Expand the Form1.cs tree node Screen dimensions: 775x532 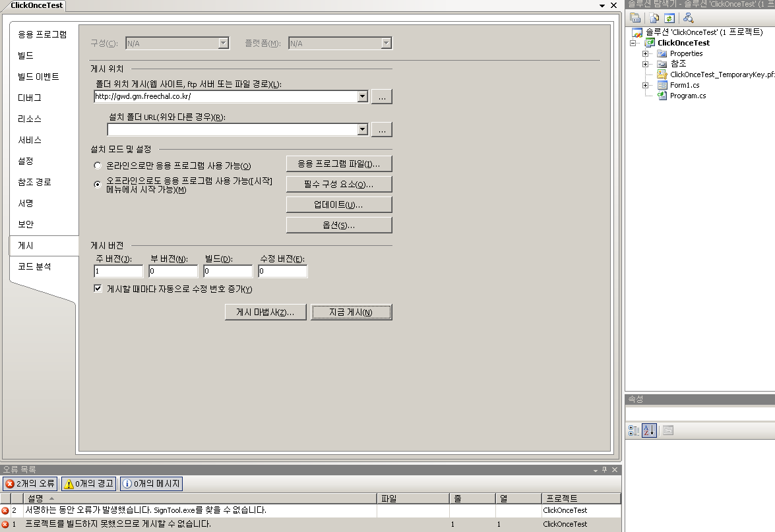pyautogui.click(x=645, y=85)
